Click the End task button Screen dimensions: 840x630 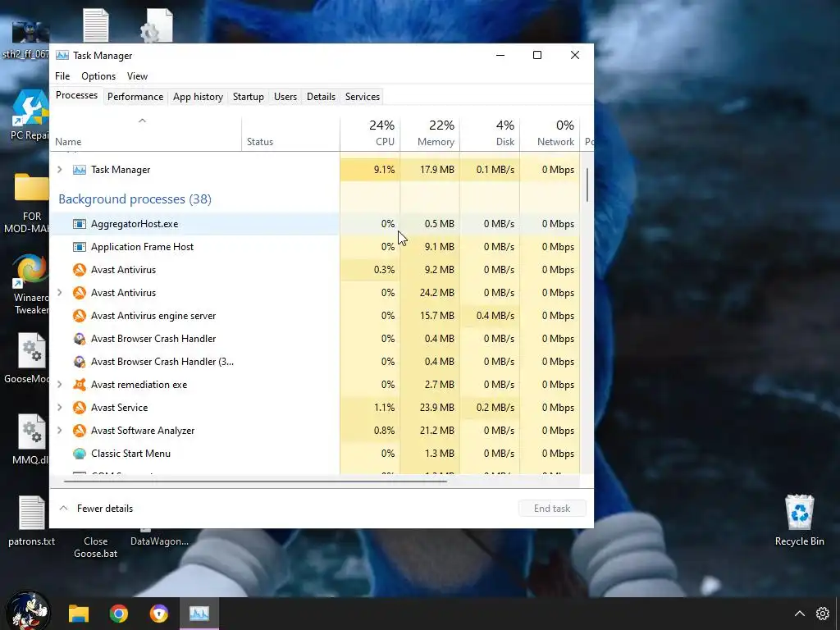552,509
